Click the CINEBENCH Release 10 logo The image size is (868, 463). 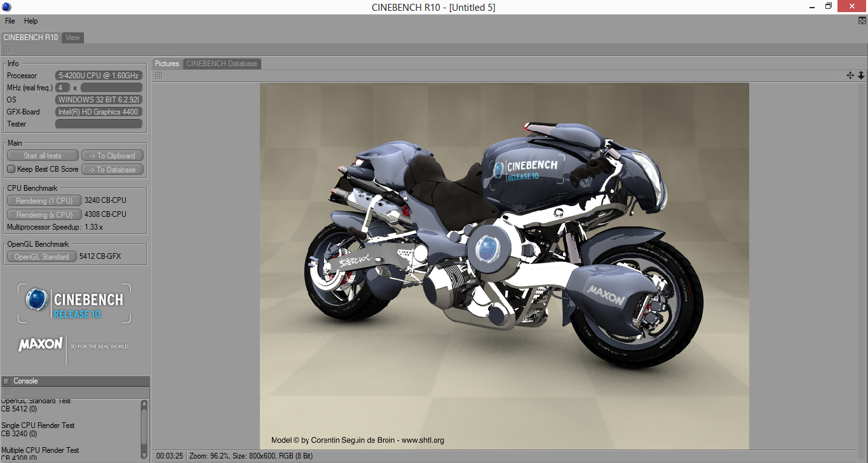point(74,303)
